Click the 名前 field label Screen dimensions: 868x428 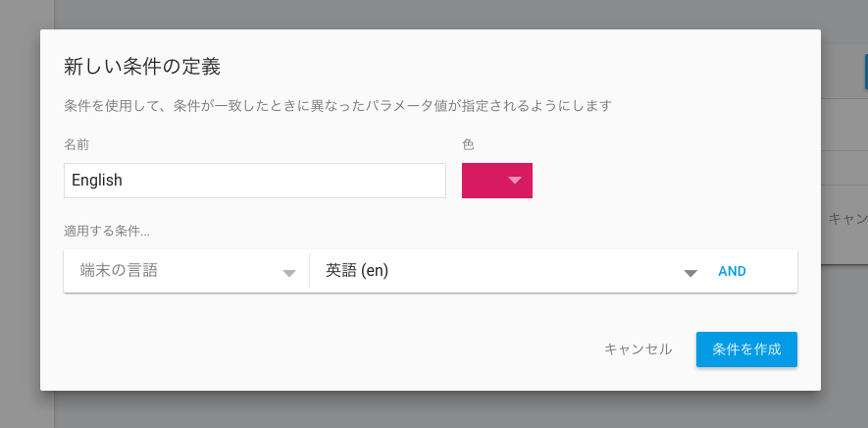pyautogui.click(x=77, y=144)
